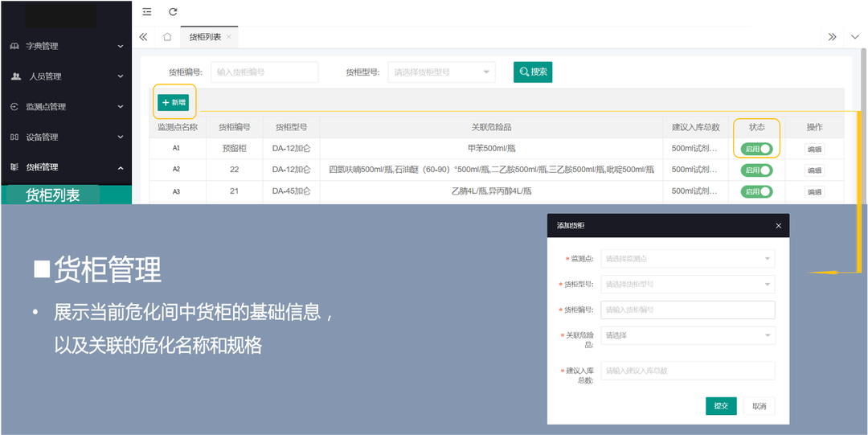Click the 设备管理 icon in sidebar
This screenshot has width=868, height=435.
[15, 137]
